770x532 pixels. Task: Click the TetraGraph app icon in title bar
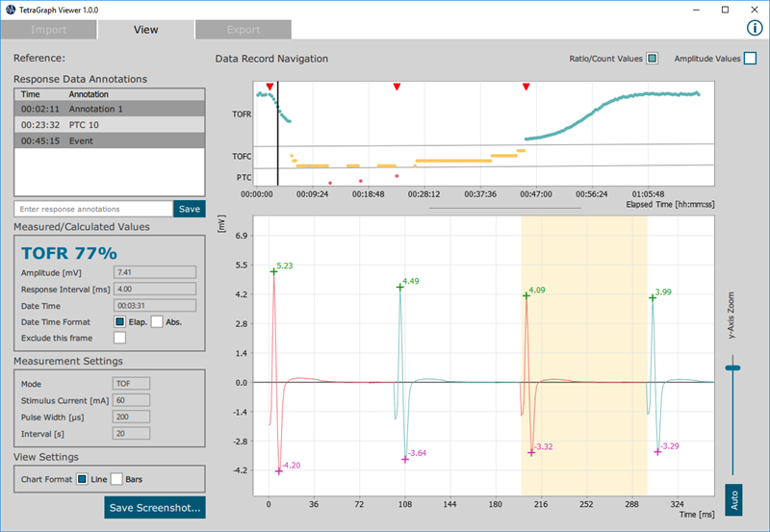[10, 9]
